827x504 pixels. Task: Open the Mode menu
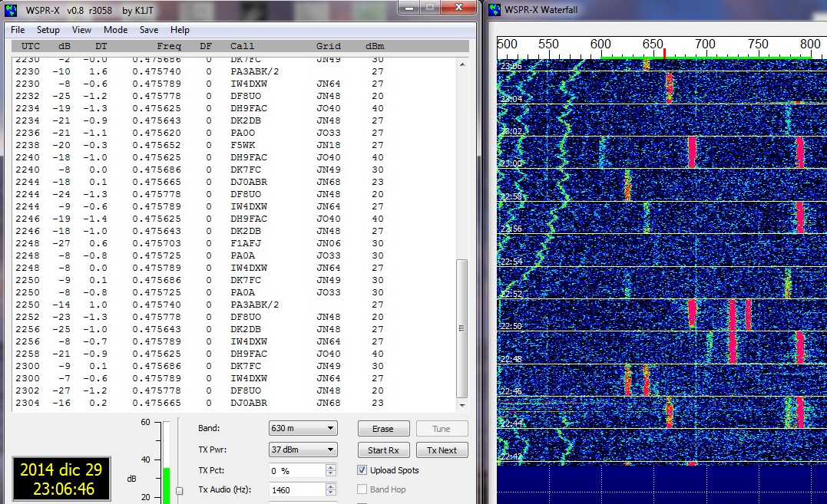(x=115, y=30)
